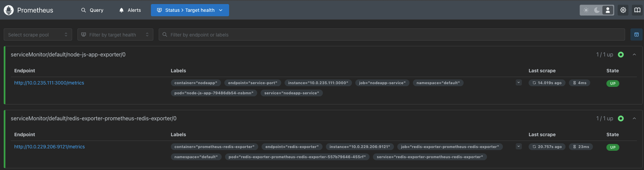Expand labels for redis-exporter target
Screen dimensions: 644x170
pyautogui.click(x=518, y=146)
